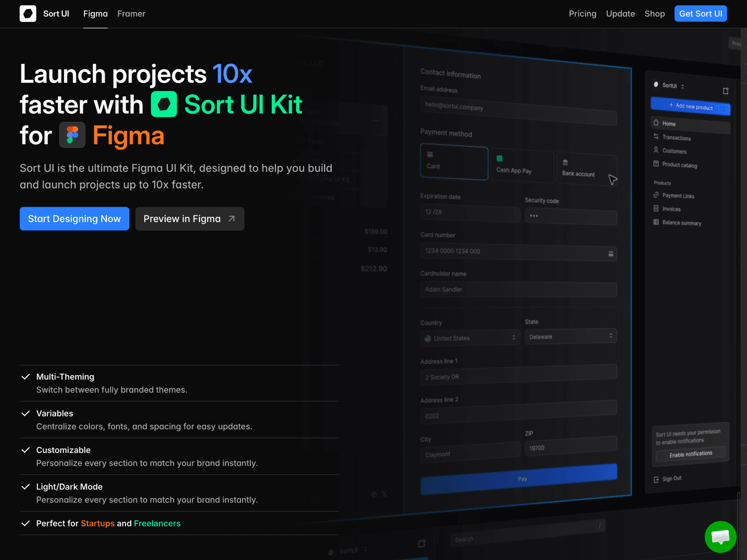The width and height of the screenshot is (747, 560).
Task: Click the Address line 2 field
Action: pyautogui.click(x=518, y=413)
